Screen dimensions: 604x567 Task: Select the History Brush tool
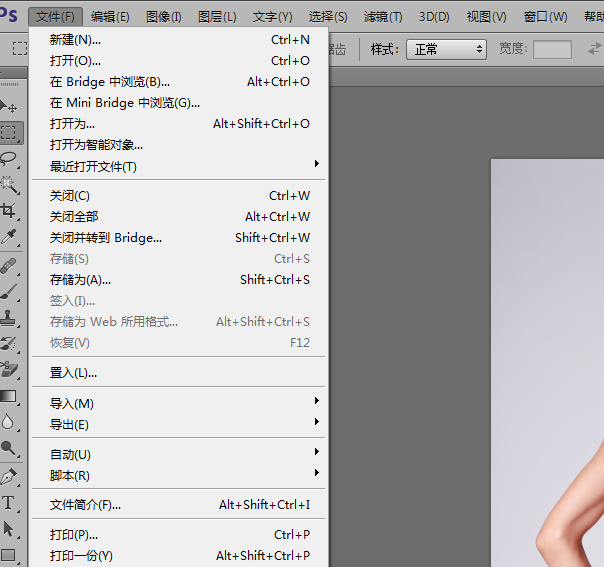pos(8,344)
